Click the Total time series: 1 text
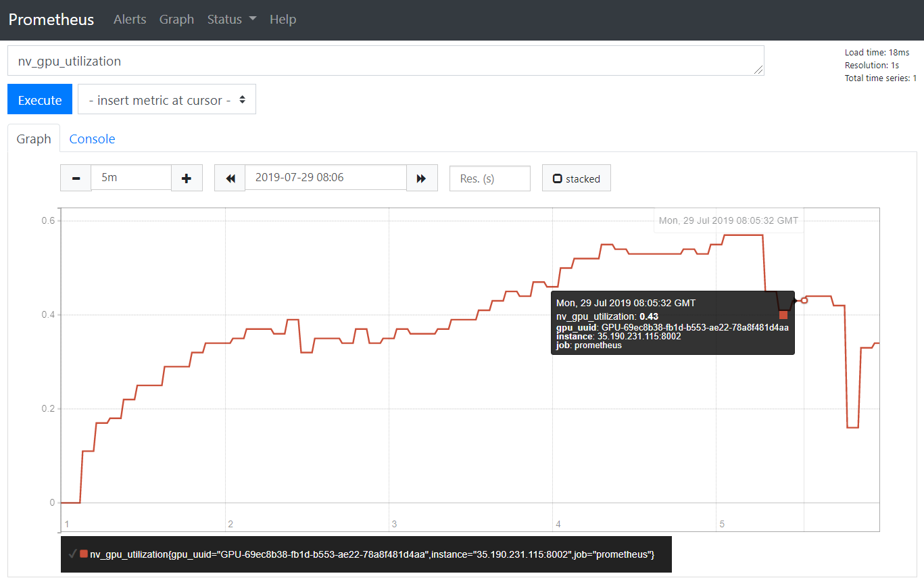 [x=880, y=78]
